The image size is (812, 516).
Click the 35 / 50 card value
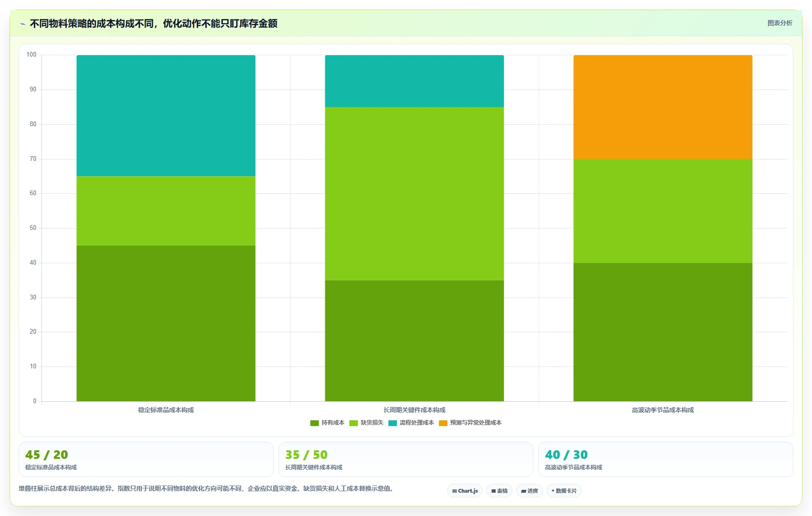(x=306, y=455)
